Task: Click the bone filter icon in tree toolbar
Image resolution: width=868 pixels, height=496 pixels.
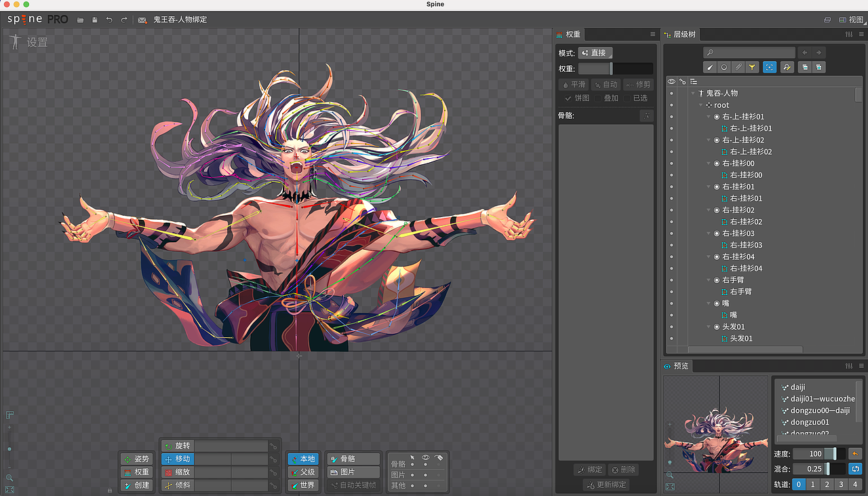Action: pyautogui.click(x=710, y=67)
